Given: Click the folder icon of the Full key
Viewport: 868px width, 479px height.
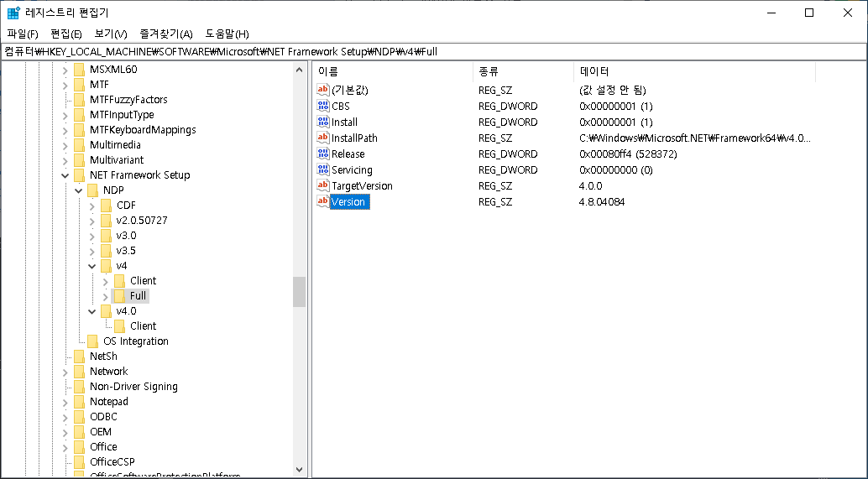Looking at the screenshot, I should pos(119,296).
